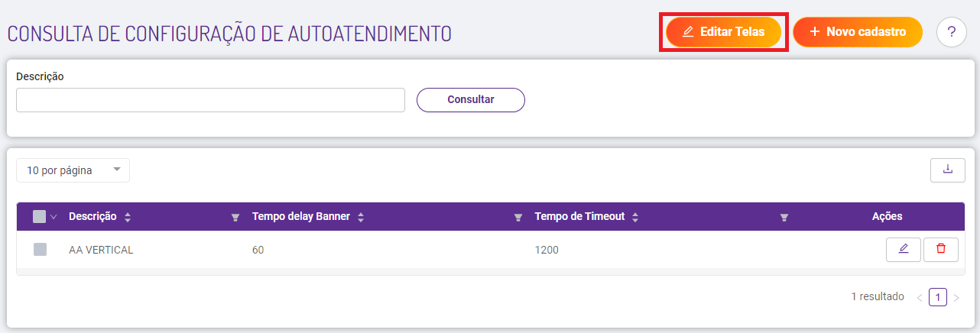
Task: Click the Editar Telas button
Action: 723,32
